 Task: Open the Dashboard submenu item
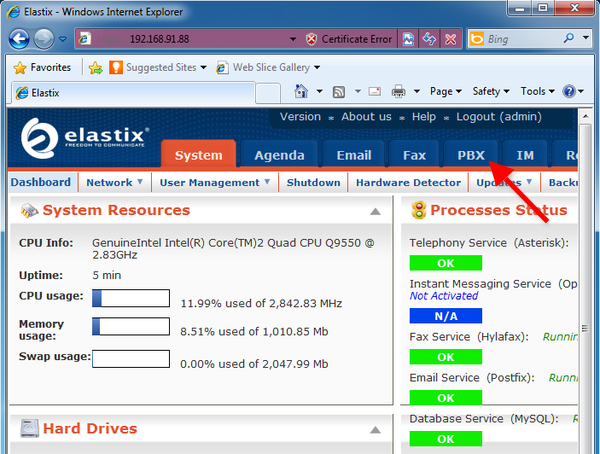point(41,182)
